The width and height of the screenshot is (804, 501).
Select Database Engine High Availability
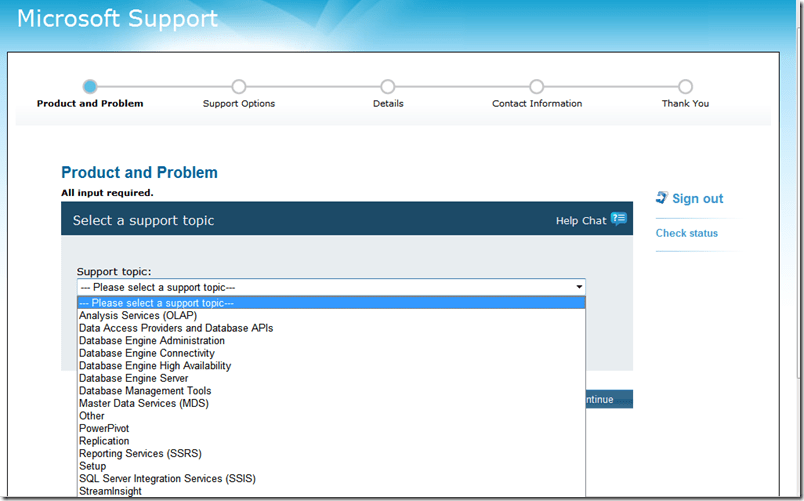[x=155, y=366]
